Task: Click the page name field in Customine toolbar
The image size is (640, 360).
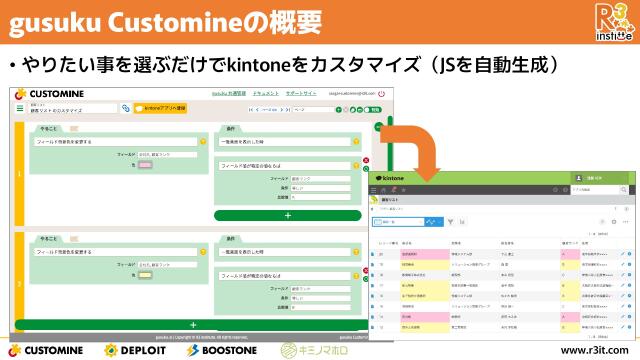Action: tap(313, 110)
